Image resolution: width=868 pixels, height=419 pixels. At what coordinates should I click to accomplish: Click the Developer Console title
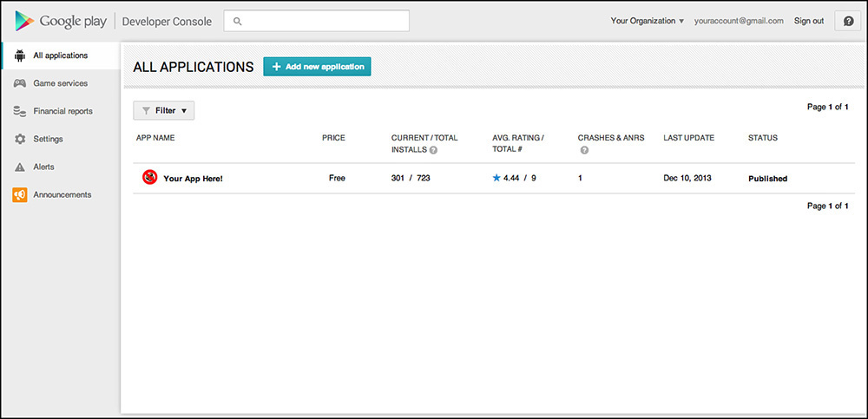tap(167, 22)
